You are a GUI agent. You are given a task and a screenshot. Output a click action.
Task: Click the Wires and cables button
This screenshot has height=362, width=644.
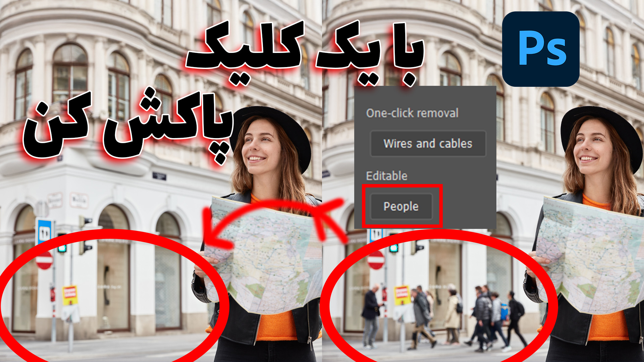pos(428,144)
